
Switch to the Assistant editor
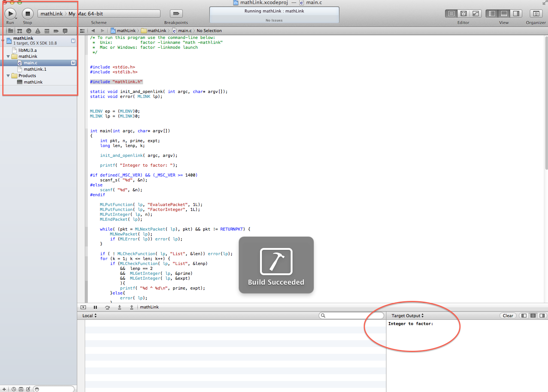click(x=463, y=14)
